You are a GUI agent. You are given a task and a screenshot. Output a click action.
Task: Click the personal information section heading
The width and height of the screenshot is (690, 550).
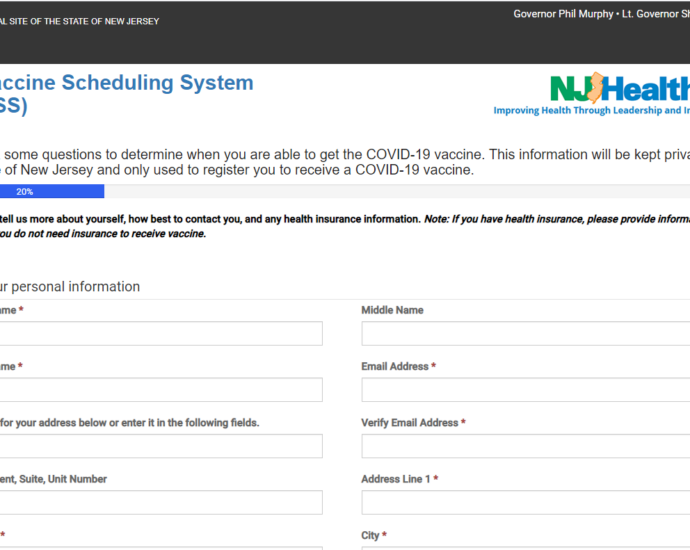[x=70, y=287]
